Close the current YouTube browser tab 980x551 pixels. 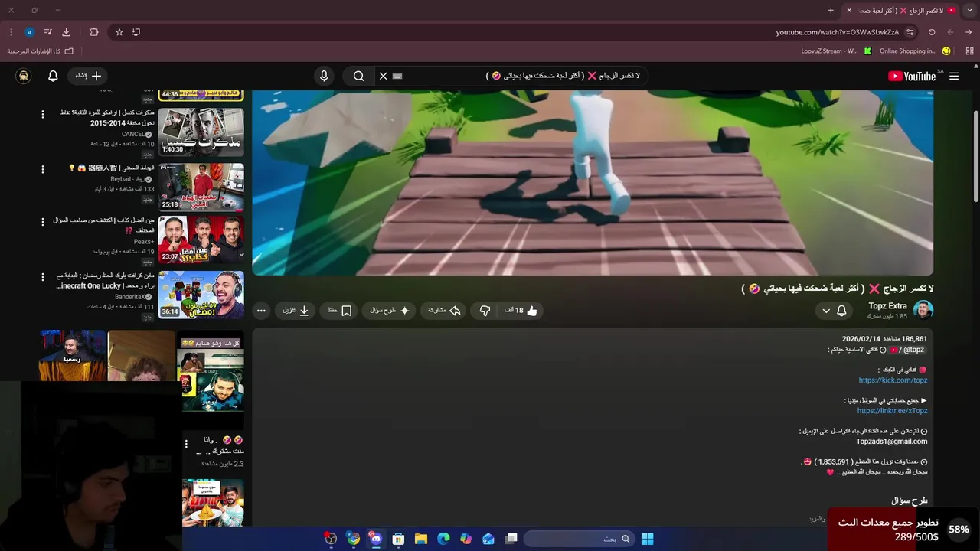pos(849,10)
